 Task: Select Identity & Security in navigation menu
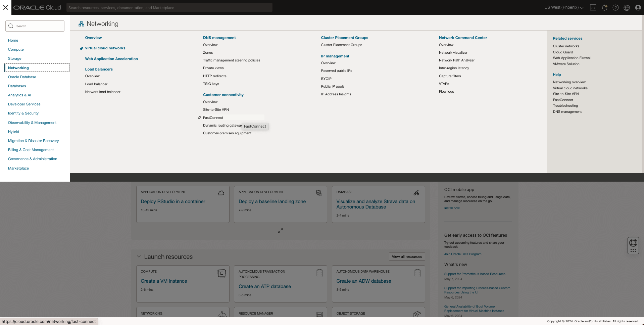(x=23, y=113)
